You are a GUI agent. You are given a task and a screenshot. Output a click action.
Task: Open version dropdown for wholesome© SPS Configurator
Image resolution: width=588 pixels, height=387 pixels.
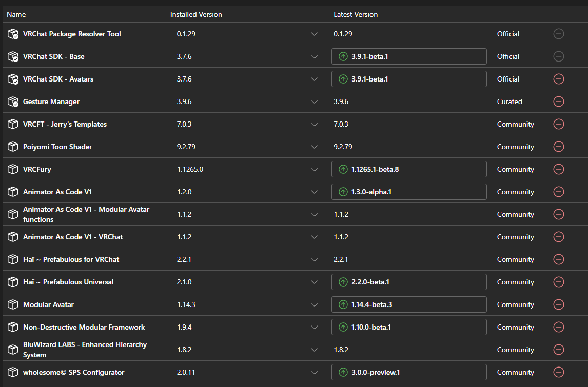pyautogui.click(x=314, y=372)
